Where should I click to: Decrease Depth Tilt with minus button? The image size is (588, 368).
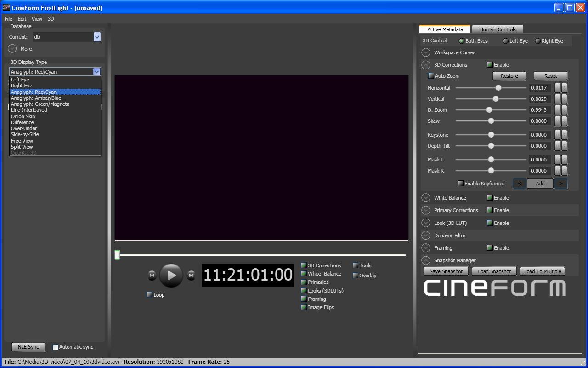click(557, 146)
